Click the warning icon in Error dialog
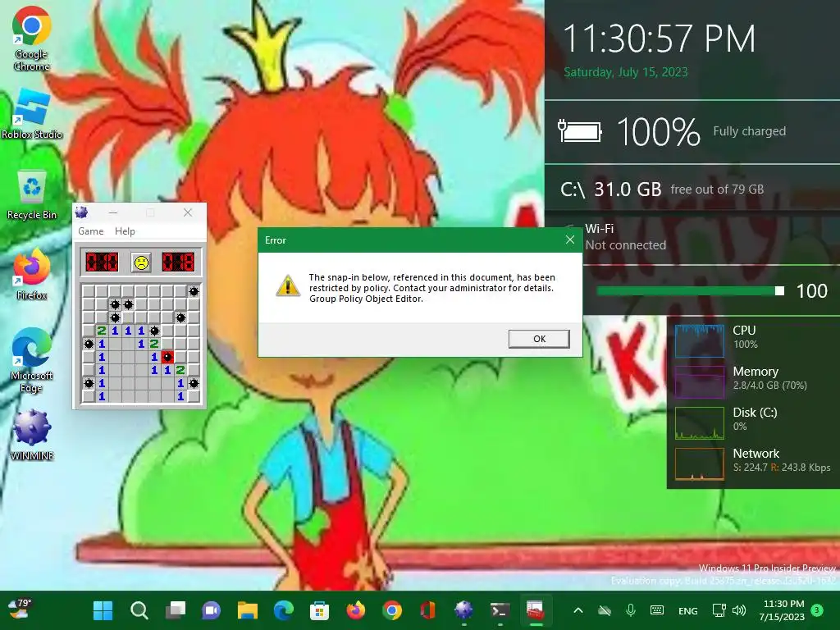 point(288,285)
